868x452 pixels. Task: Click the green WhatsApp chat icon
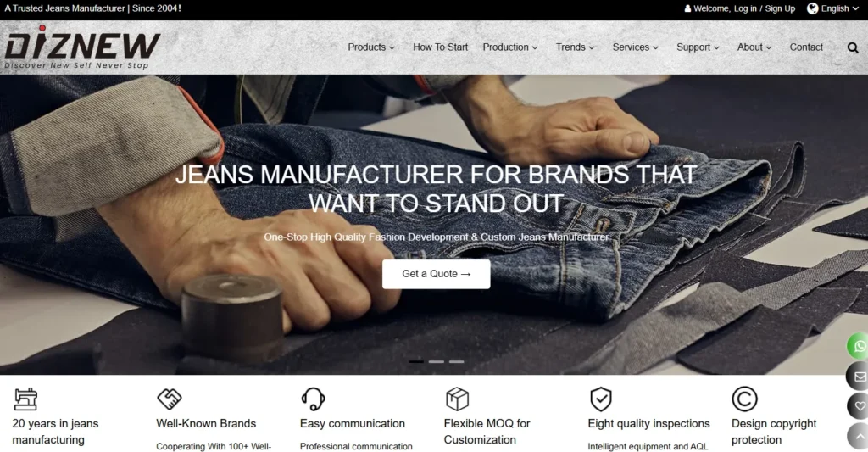[858, 346]
